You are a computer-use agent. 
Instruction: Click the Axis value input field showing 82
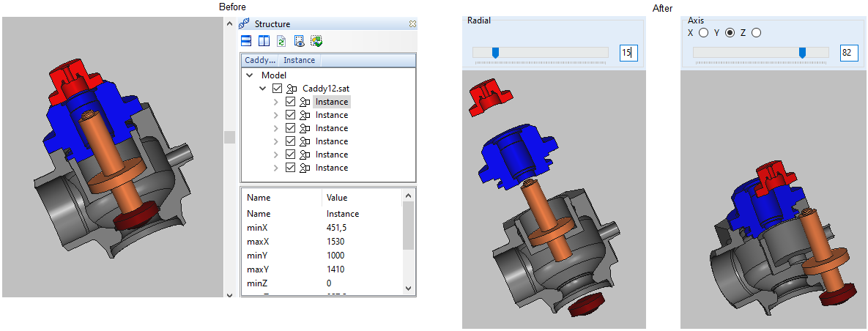tap(849, 53)
